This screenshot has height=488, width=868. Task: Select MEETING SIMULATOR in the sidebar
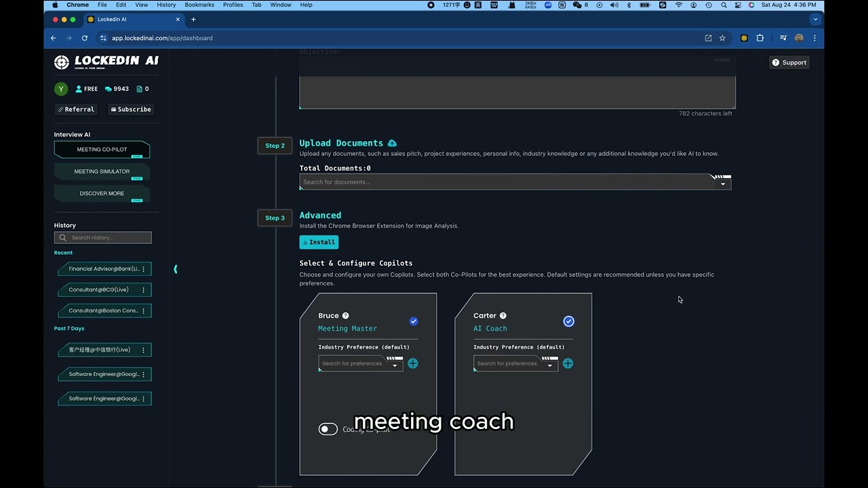pos(102,171)
